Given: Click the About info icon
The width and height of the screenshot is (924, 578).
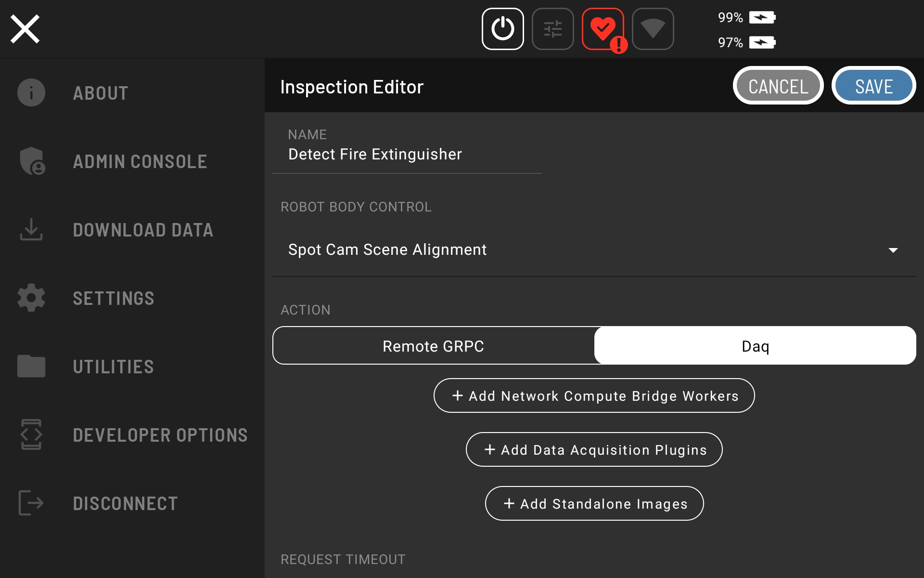Looking at the screenshot, I should [x=31, y=92].
